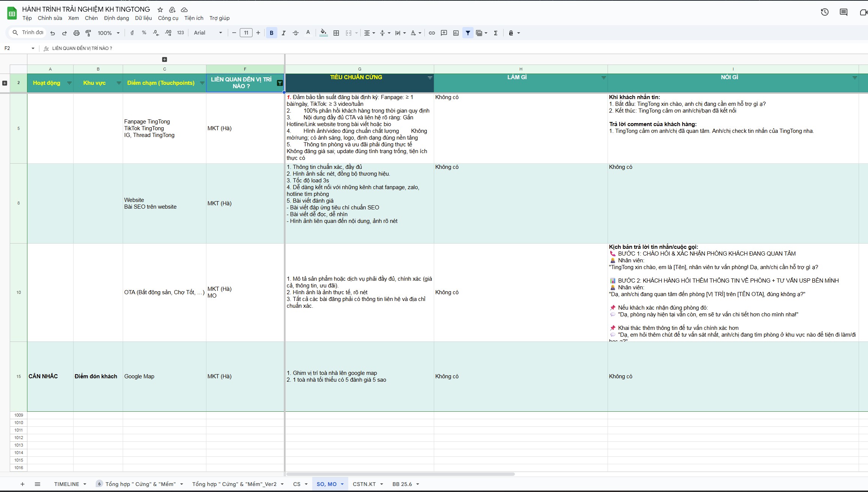Select the paint format tool
The height and width of the screenshot is (492, 868).
coord(89,33)
